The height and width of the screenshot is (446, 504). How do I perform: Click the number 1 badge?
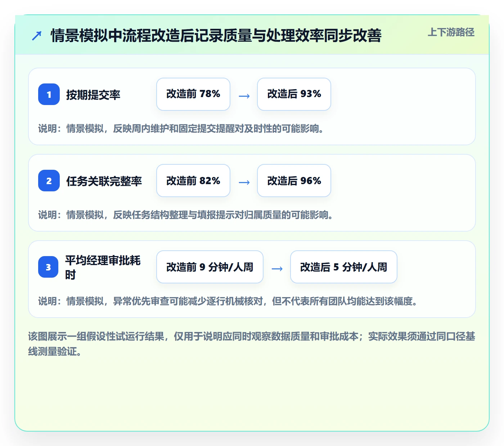[49, 94]
